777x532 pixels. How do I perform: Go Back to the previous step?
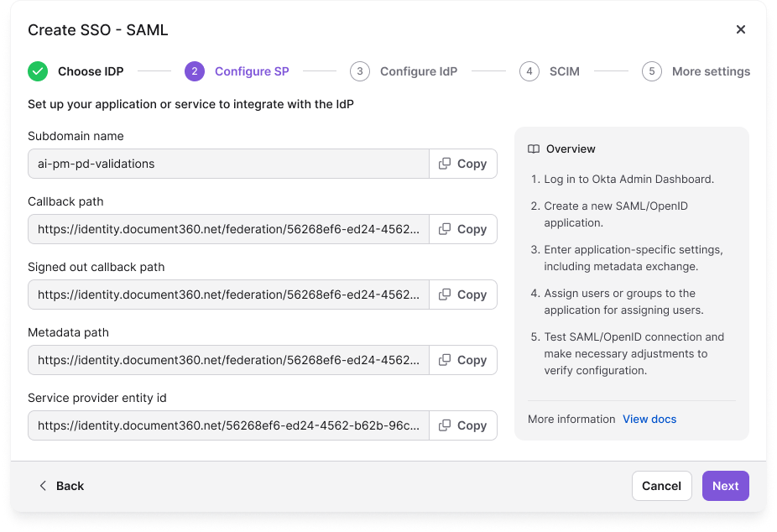[61, 486]
